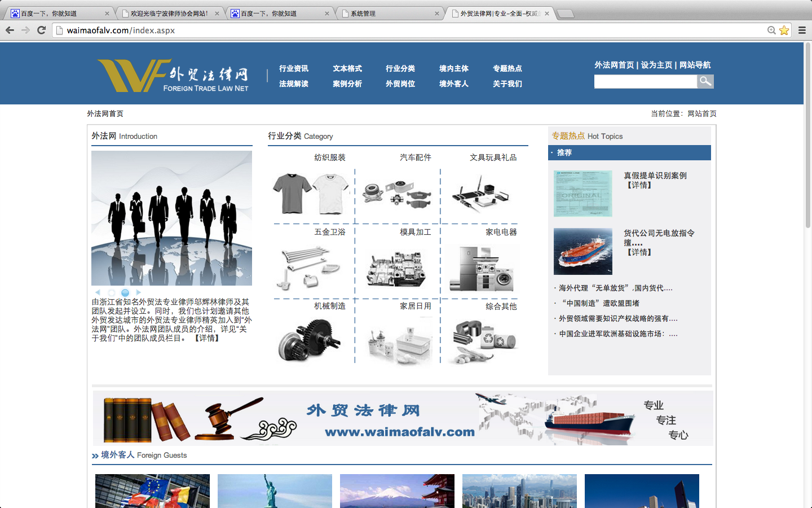Open the 行业资讯 navigation menu item
Image resolution: width=812 pixels, height=508 pixels.
pyautogui.click(x=294, y=68)
